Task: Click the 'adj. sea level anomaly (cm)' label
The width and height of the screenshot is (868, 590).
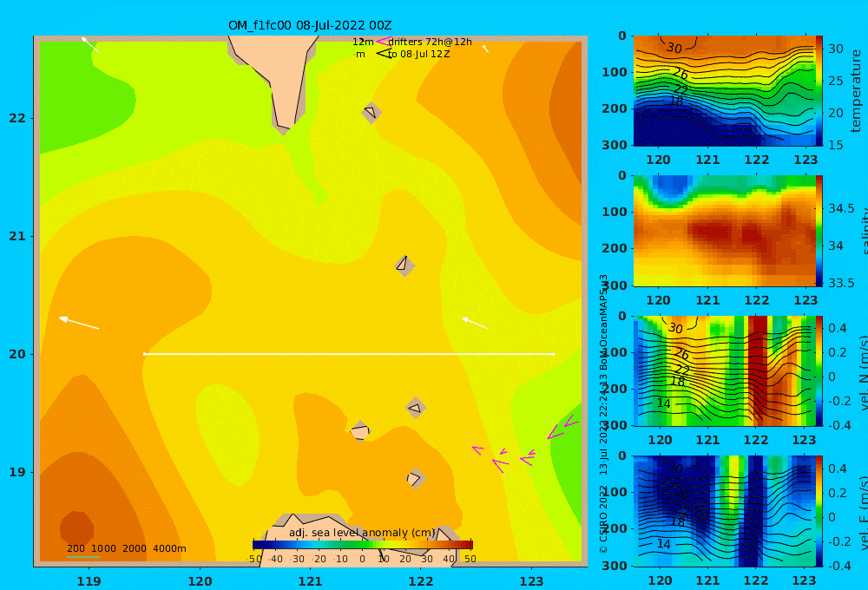Action: [363, 533]
